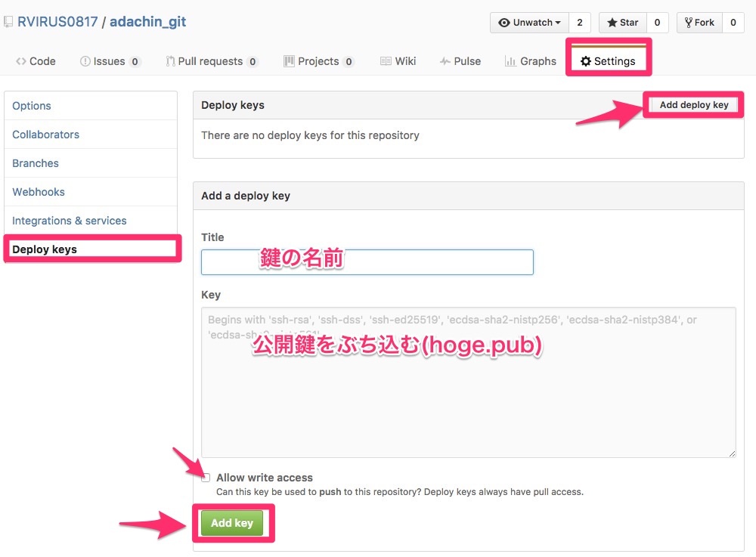Click 'There are no deploy keys' message
Viewport: 756px width, 557px height.
tap(311, 135)
